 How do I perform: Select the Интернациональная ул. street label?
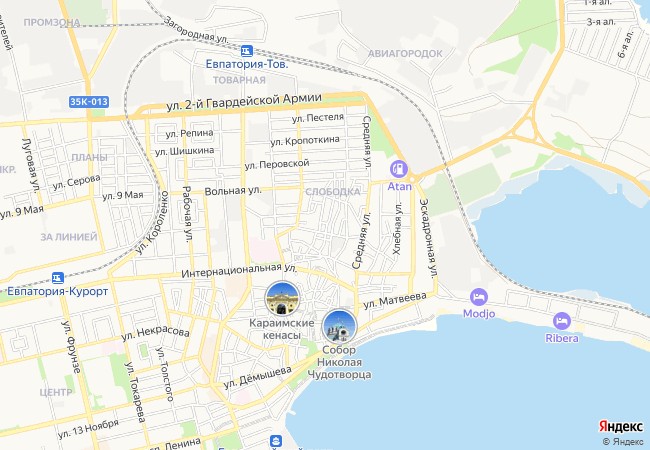239,271
